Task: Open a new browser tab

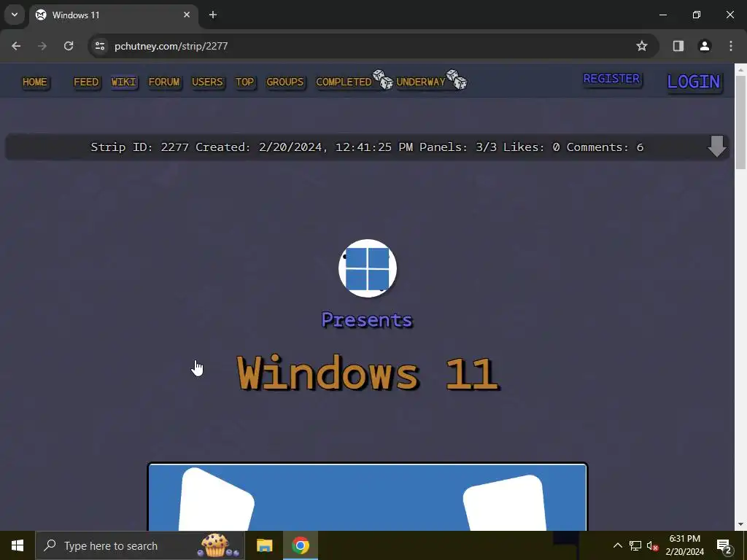Action: pos(213,15)
